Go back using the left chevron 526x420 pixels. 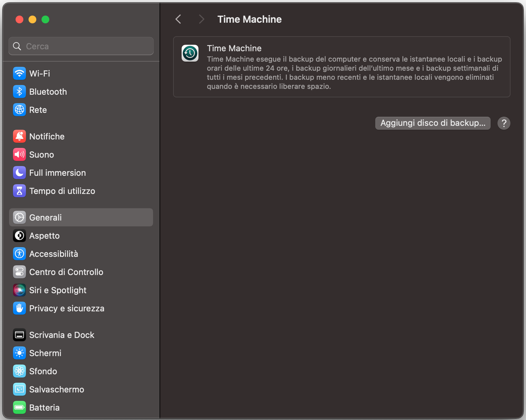click(178, 19)
